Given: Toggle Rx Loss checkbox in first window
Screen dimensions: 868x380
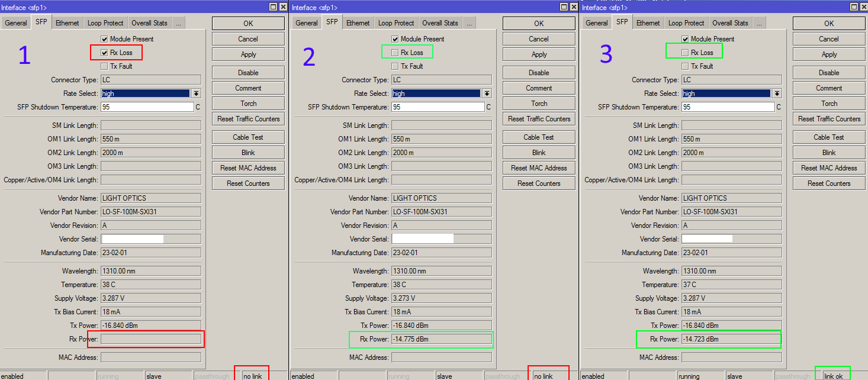Looking at the screenshot, I should [104, 53].
